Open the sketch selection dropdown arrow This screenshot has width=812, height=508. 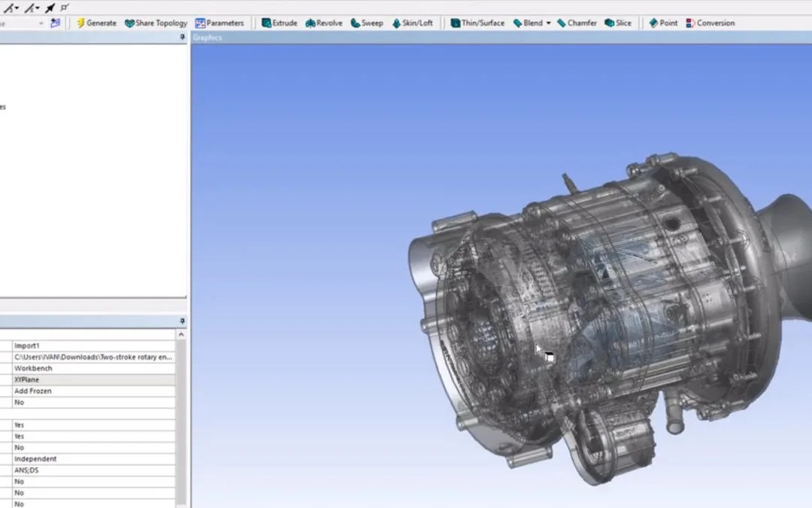tap(41, 23)
